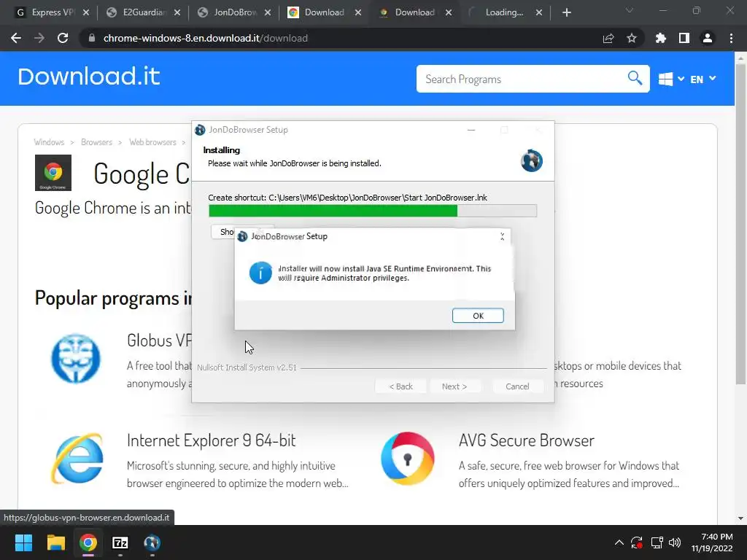Click the blue info icon in the dialog
Screen dimensions: 747x560
tap(260, 273)
